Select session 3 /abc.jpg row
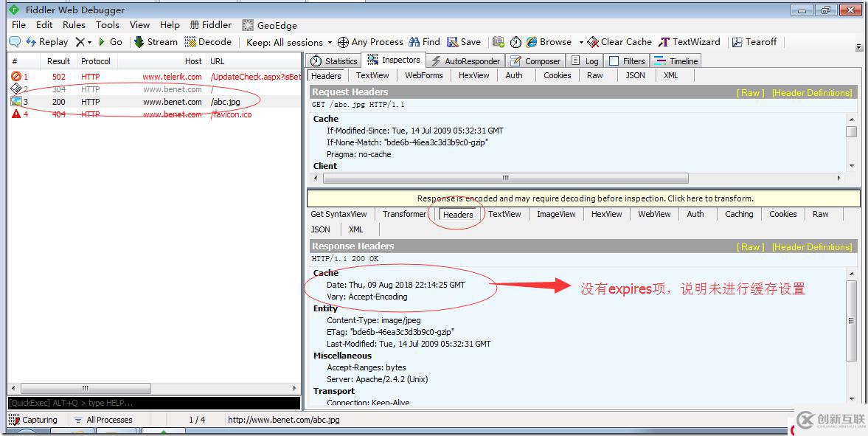The image size is (868, 436). (154, 102)
